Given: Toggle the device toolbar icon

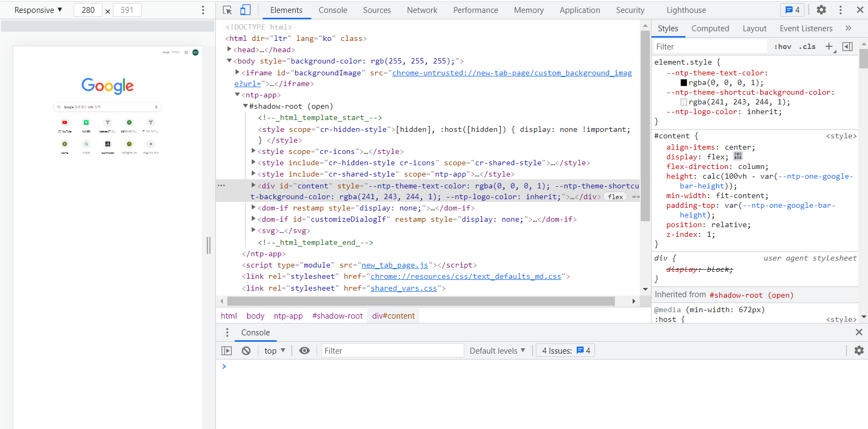Looking at the screenshot, I should tap(245, 10).
